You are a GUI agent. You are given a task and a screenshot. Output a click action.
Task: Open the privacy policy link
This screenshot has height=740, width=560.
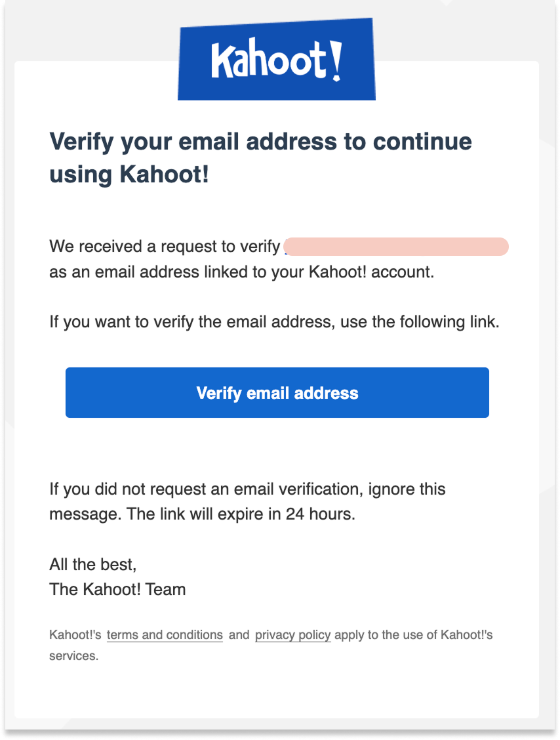[292, 635]
